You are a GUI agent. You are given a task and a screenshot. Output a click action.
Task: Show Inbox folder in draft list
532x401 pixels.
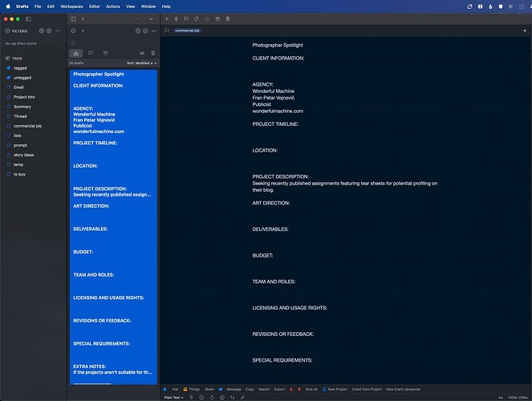click(x=75, y=54)
